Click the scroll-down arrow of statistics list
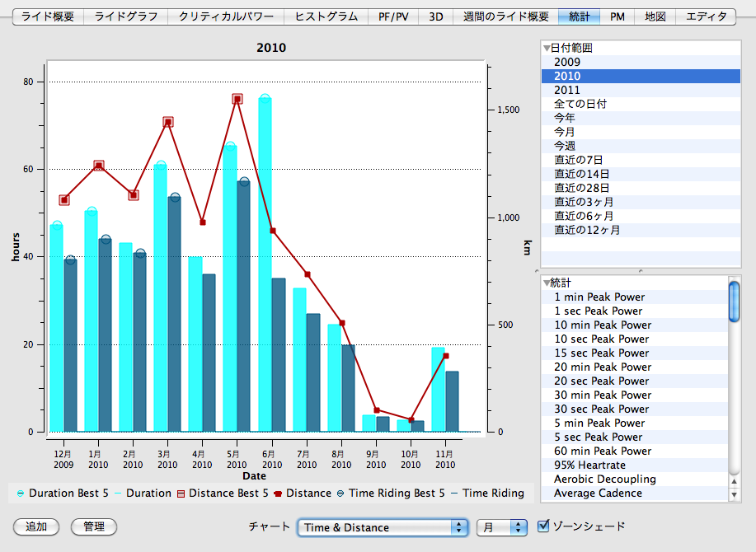The image size is (756, 552). click(x=734, y=494)
